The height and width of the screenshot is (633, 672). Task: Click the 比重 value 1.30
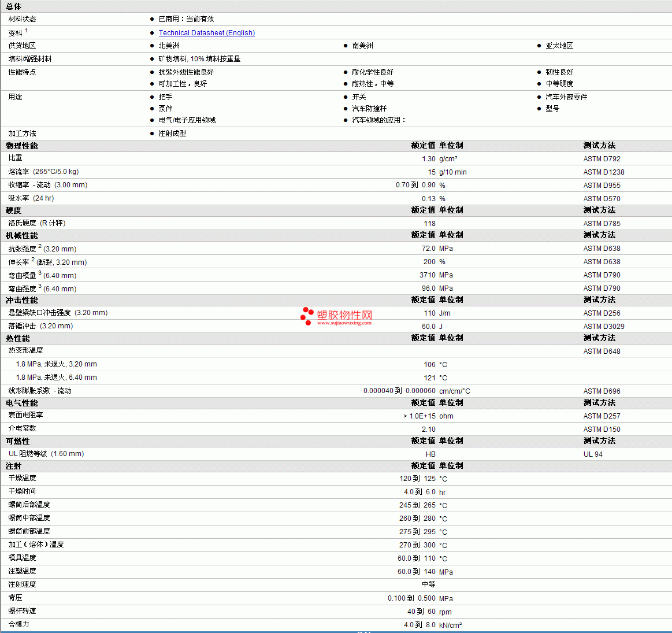coord(429,158)
